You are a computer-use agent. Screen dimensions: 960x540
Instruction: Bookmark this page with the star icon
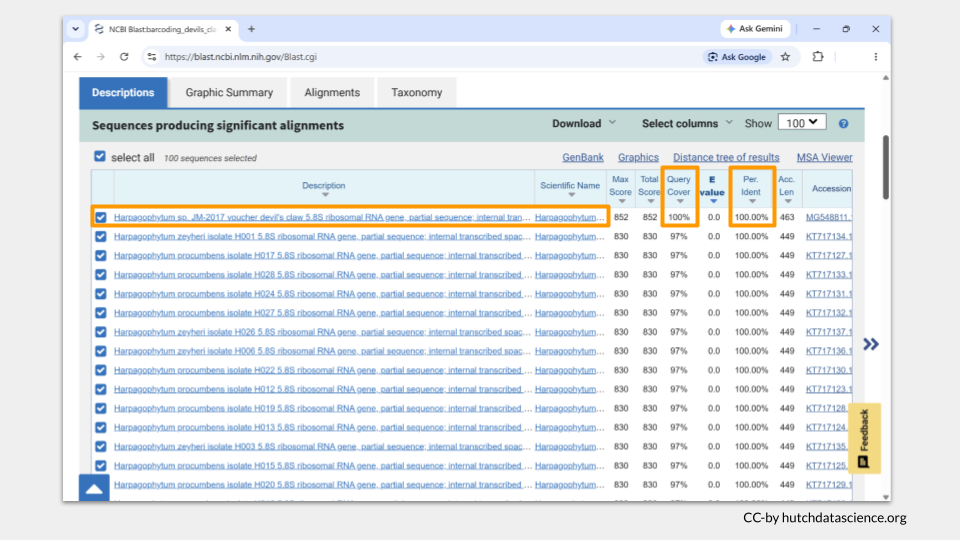786,57
